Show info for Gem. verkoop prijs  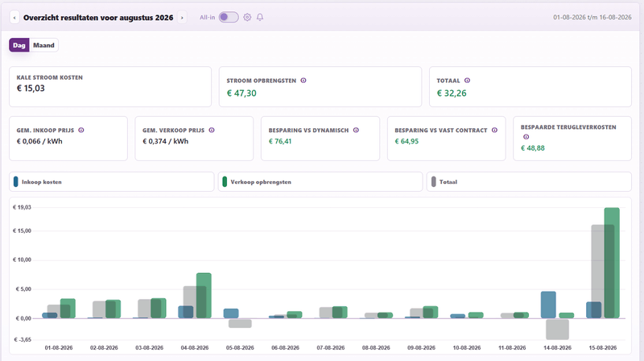tap(212, 131)
